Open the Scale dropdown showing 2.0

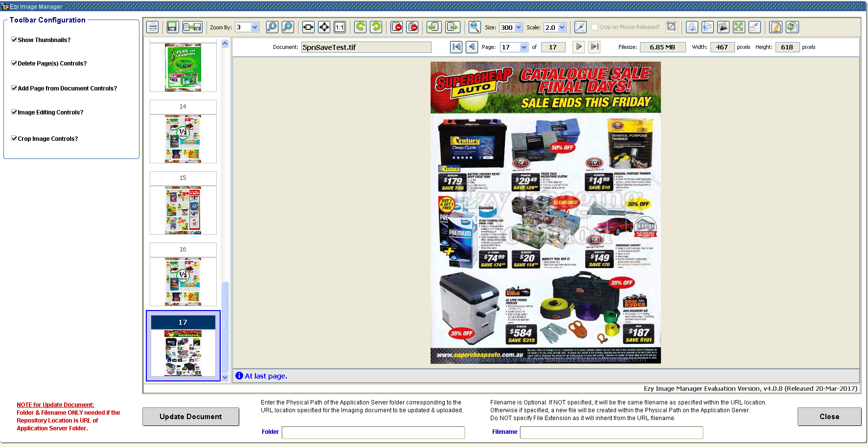click(x=562, y=27)
